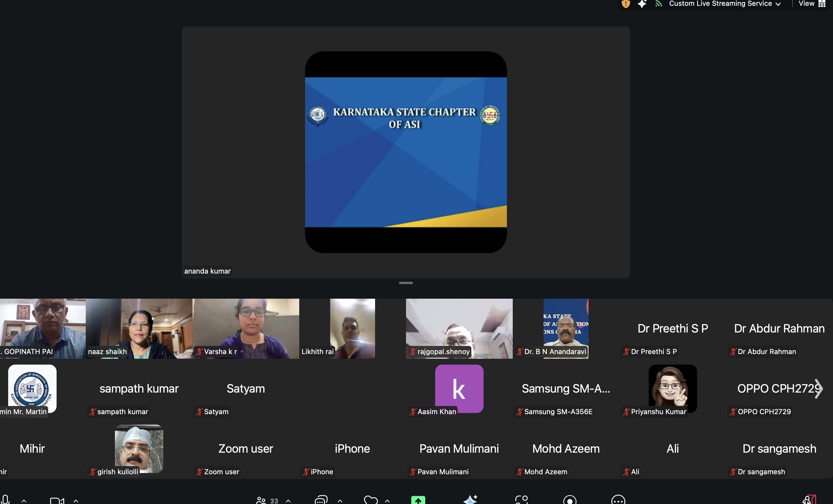Select rajgopal.shenoy's video tile
This screenshot has height=504, width=833.
point(459,329)
